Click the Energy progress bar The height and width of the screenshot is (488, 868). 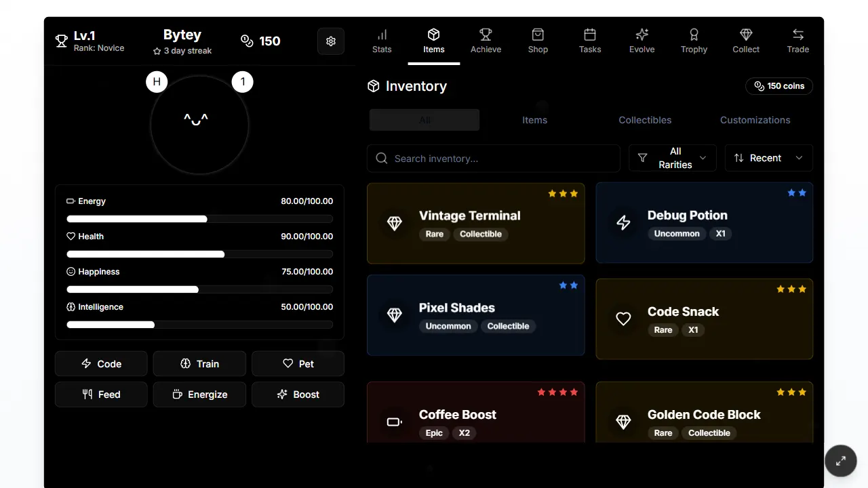pos(199,219)
